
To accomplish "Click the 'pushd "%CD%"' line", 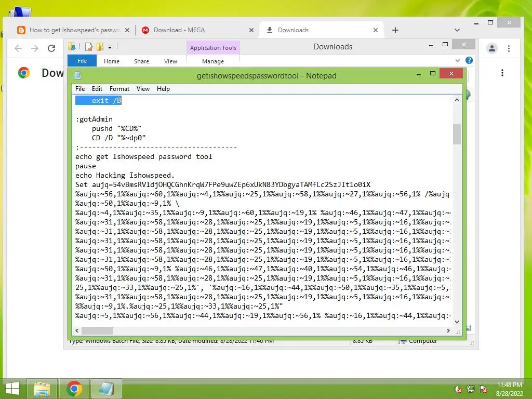I will click(x=117, y=129).
